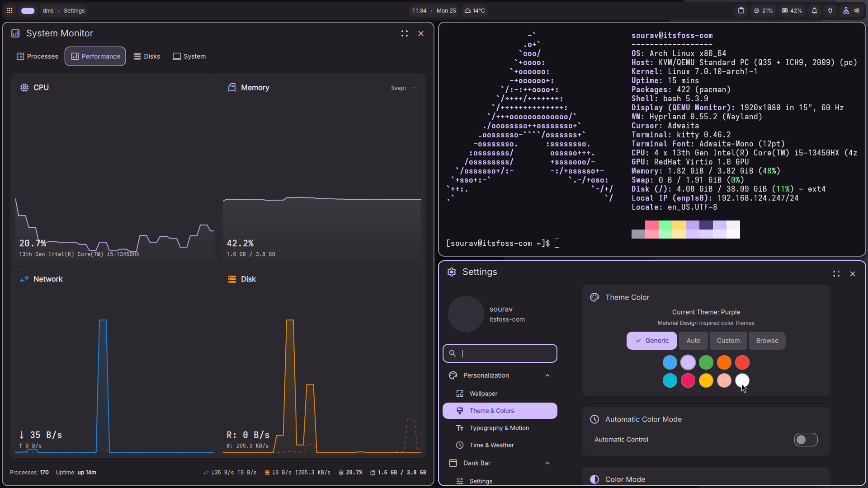Click the CPU usage 21% indicator
Screen dimensions: 868x488
(763, 10)
